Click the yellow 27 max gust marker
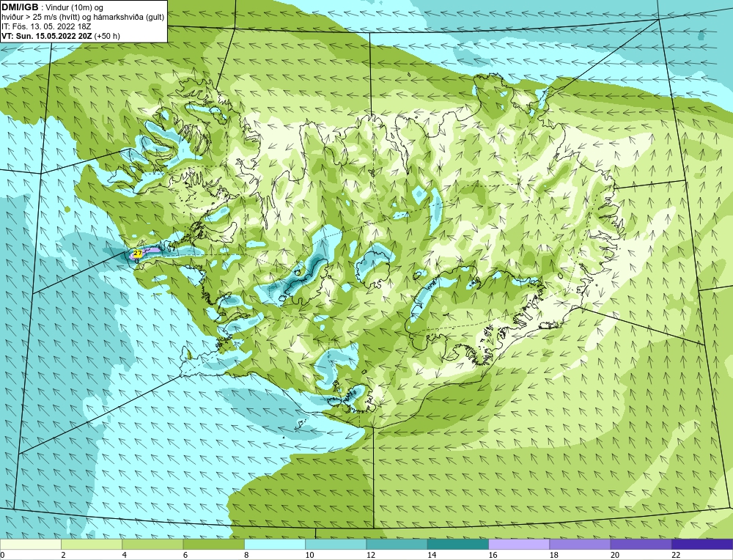Image resolution: width=733 pixels, height=560 pixels. click(138, 253)
